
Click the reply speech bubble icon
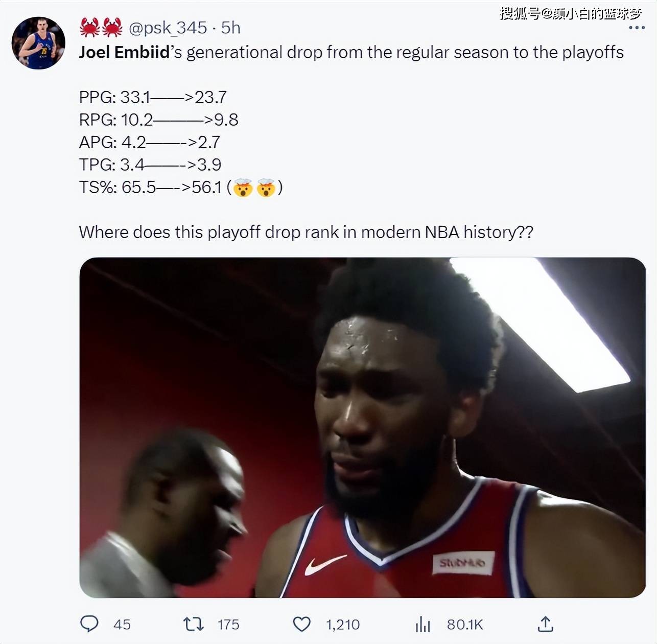point(89,624)
